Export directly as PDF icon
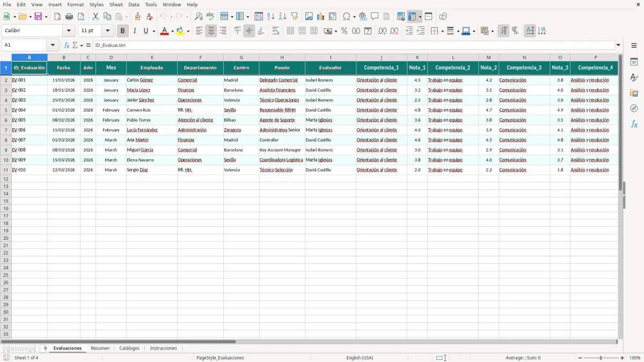644x362 pixels. tap(57, 17)
